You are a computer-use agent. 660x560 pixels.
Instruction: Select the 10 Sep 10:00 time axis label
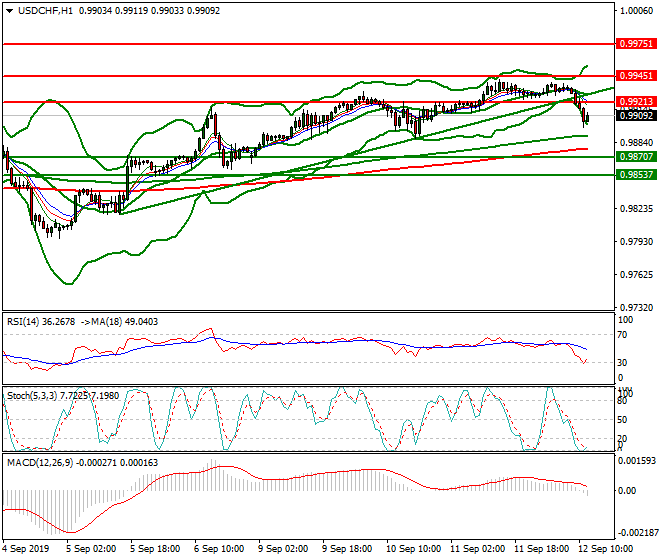pos(414,549)
